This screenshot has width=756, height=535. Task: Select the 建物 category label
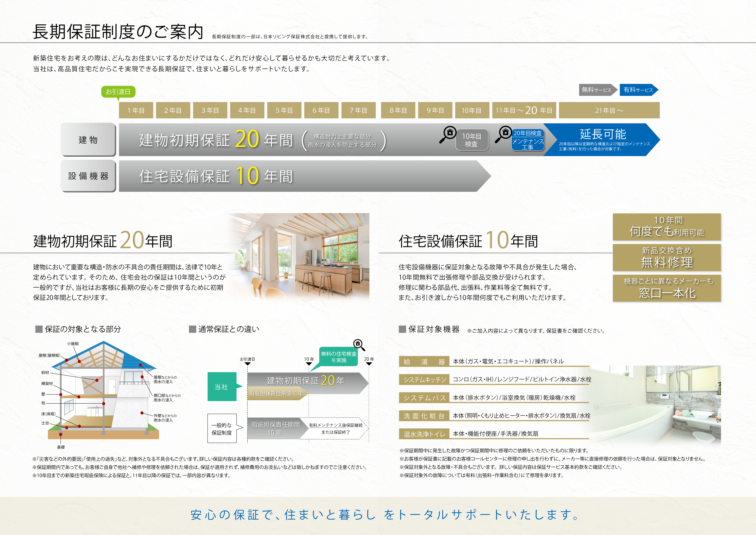(x=88, y=140)
